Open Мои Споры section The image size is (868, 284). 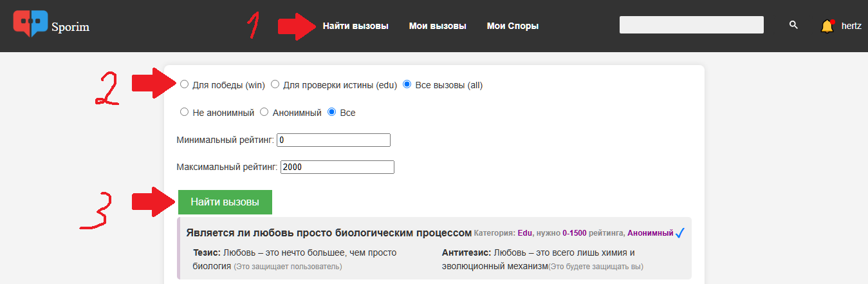[x=513, y=26]
